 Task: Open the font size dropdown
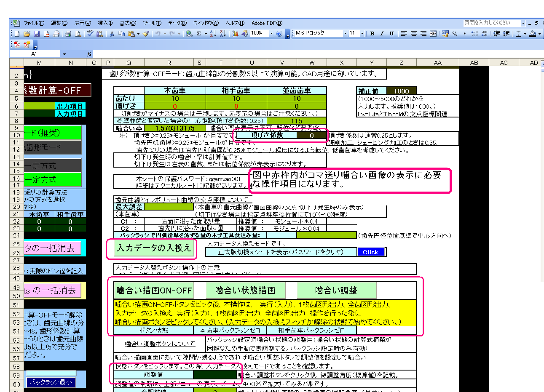362,34
